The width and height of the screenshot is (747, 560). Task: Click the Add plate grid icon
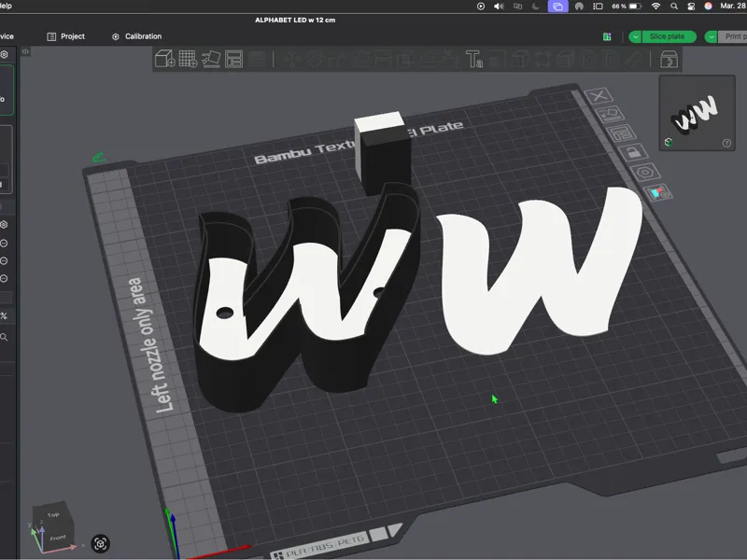pyautogui.click(x=188, y=59)
